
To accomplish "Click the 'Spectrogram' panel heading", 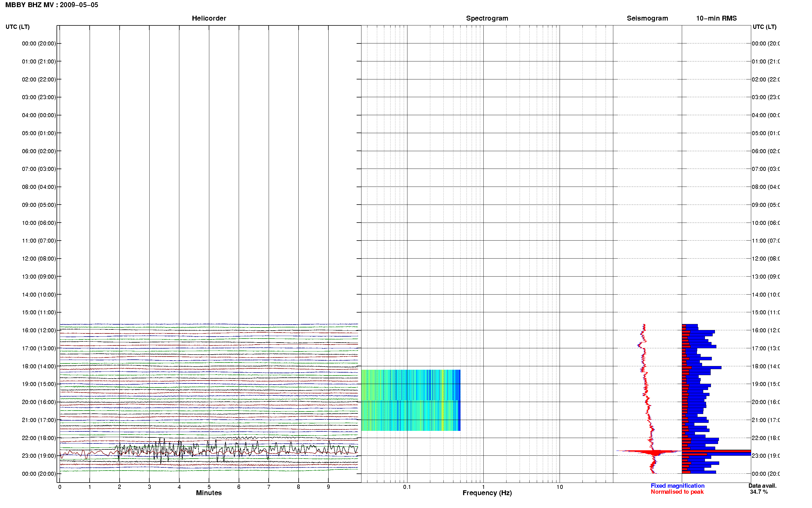I will tap(487, 19).
